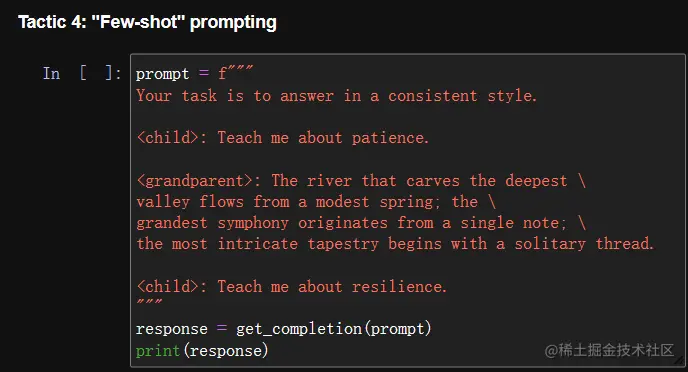Screen dimensions: 688x372
Task: Click the 'response' variable on assignment line
Action: (x=172, y=329)
